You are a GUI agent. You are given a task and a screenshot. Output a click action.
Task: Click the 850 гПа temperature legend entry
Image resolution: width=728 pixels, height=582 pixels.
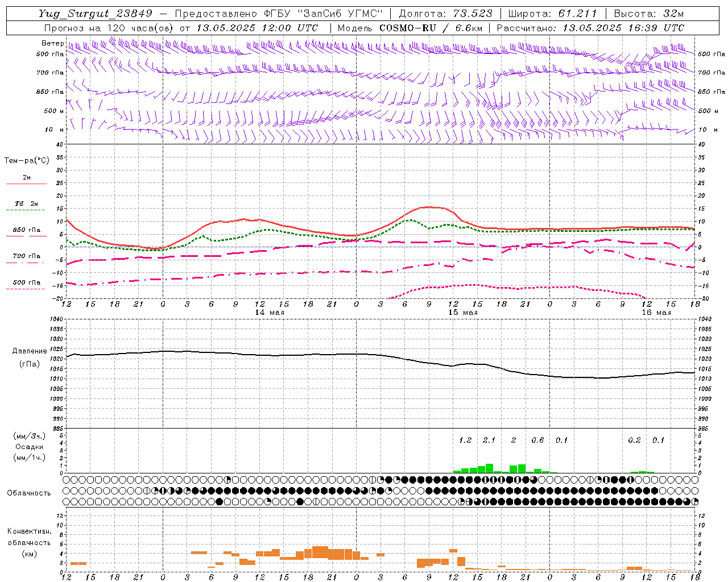pyautogui.click(x=26, y=230)
